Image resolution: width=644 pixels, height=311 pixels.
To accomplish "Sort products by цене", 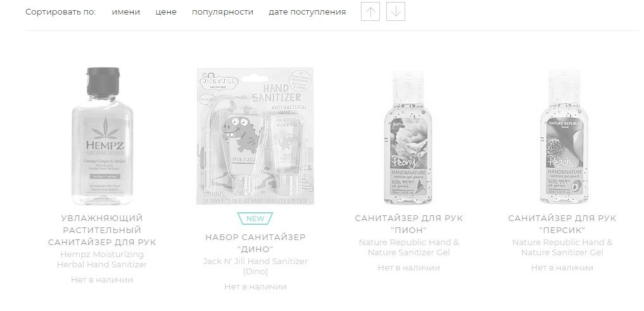I will click(166, 12).
